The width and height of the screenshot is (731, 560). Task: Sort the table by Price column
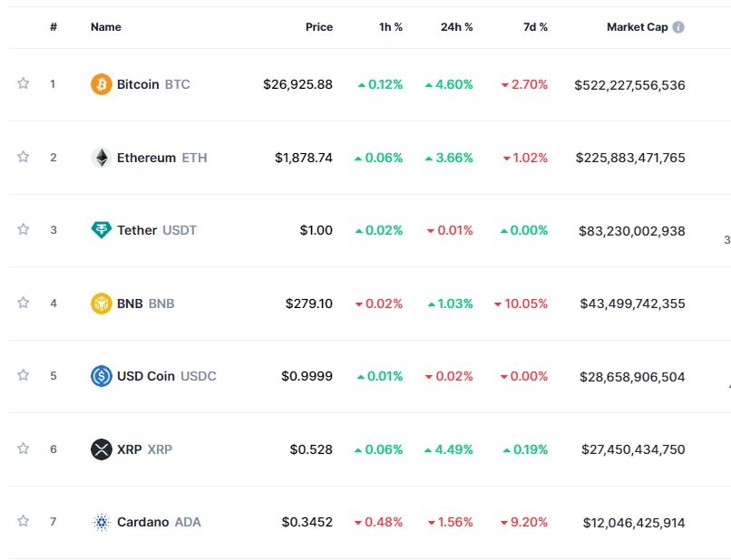[318, 27]
